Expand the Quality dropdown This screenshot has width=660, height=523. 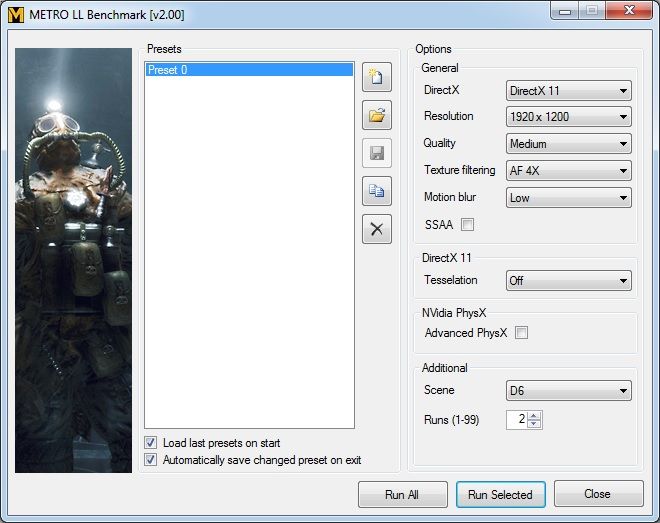568,144
